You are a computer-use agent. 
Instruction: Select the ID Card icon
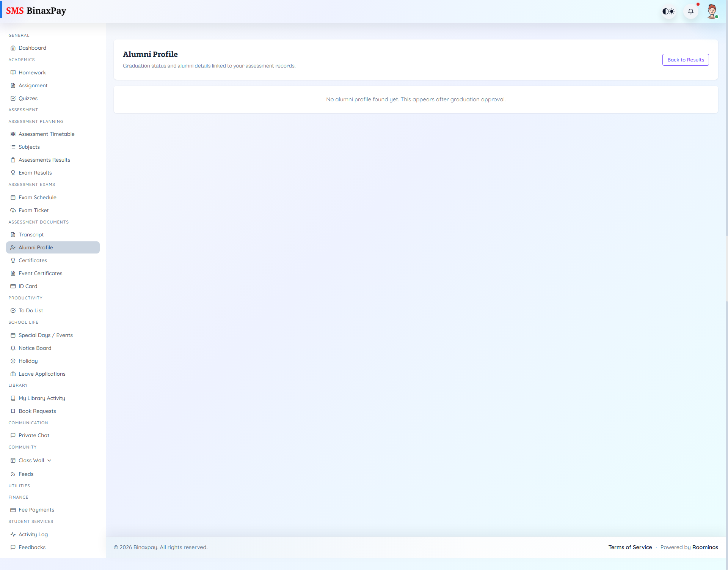click(x=13, y=286)
